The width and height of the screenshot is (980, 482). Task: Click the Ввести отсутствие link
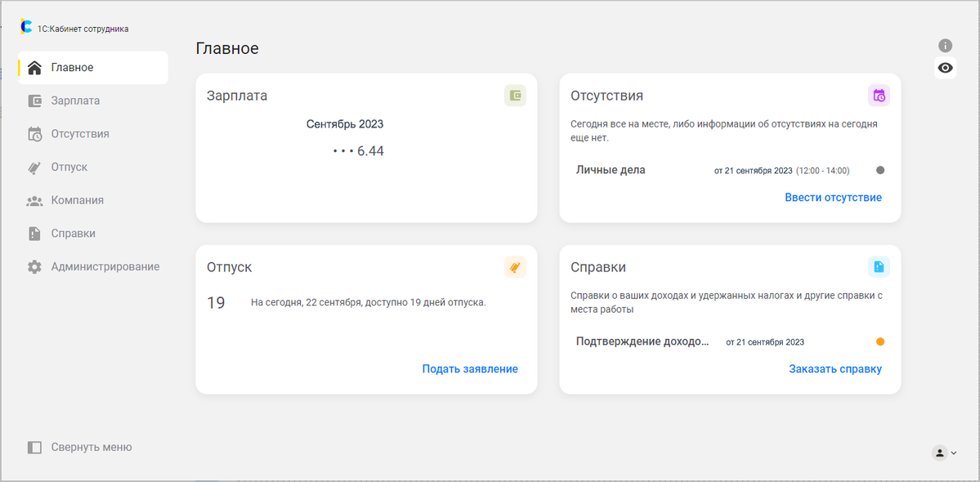pos(833,198)
